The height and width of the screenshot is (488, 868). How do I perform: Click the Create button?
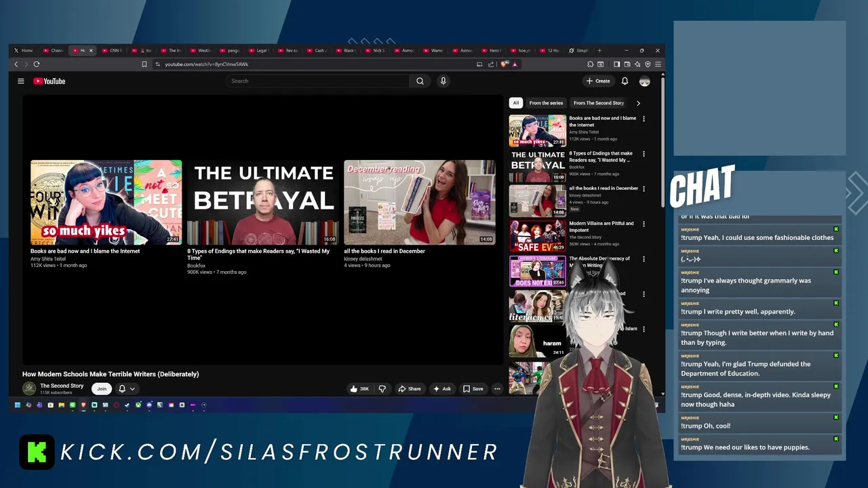598,81
